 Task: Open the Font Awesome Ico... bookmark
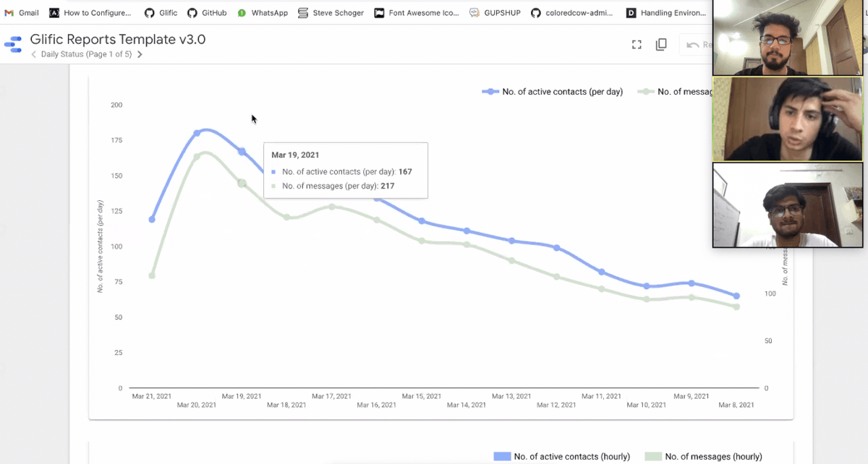pyautogui.click(x=417, y=13)
